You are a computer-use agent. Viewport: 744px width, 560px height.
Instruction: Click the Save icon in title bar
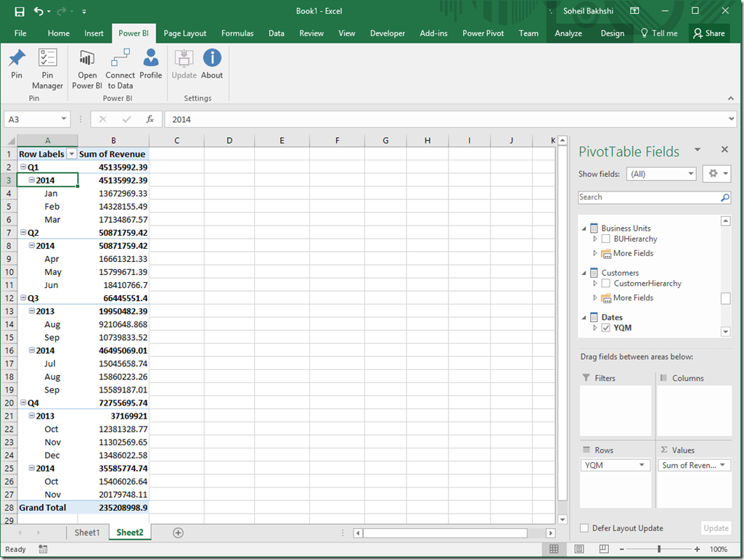[x=20, y=11]
